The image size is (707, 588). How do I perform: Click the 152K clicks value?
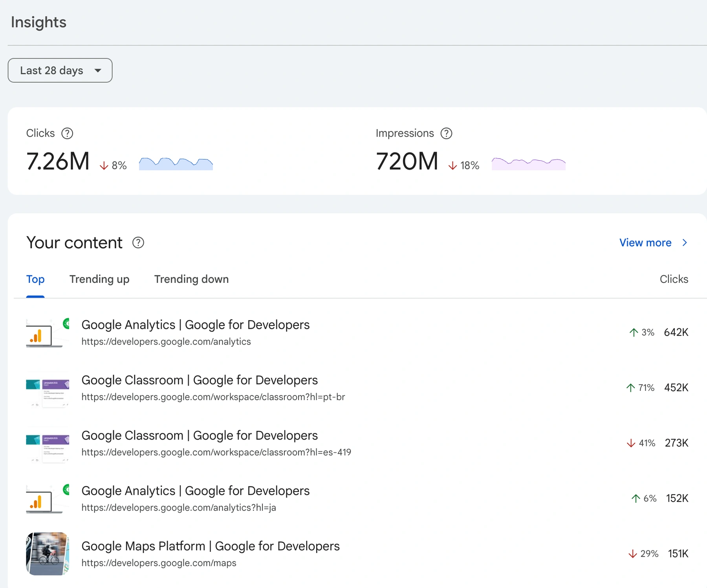pyautogui.click(x=677, y=498)
